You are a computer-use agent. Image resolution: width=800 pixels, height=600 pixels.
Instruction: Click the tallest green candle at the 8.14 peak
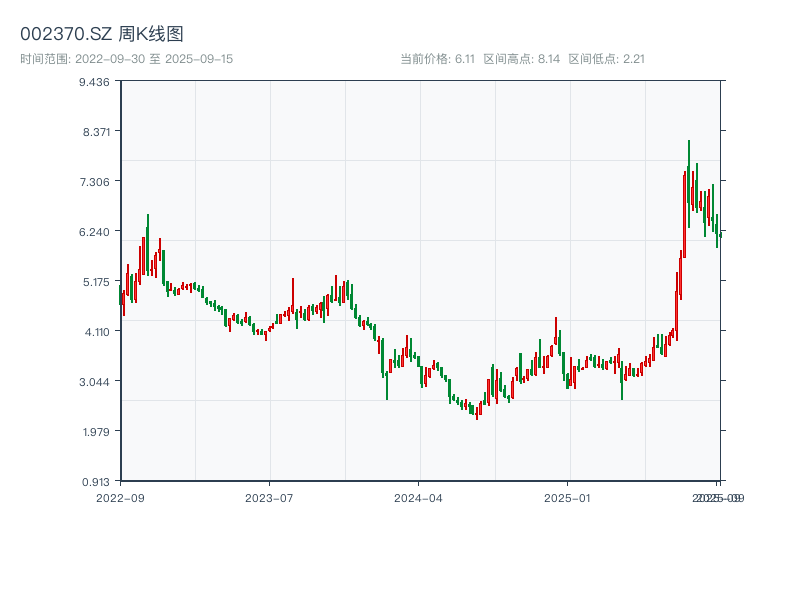point(689,184)
